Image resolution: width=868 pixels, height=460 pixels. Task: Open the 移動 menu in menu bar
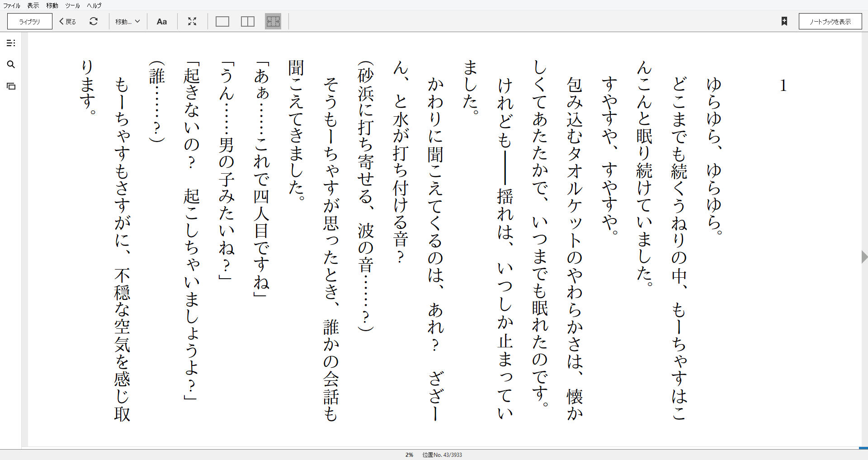(x=52, y=5)
